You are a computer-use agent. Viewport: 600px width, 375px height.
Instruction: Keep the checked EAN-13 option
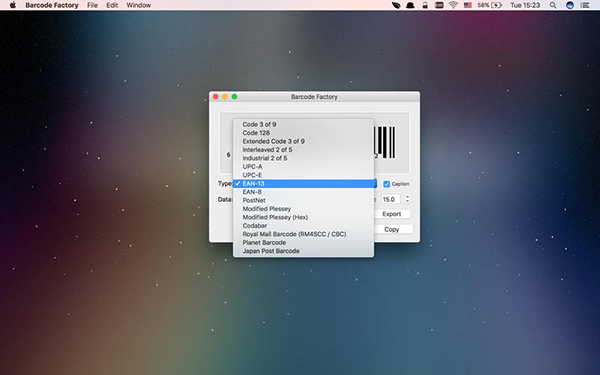point(303,184)
